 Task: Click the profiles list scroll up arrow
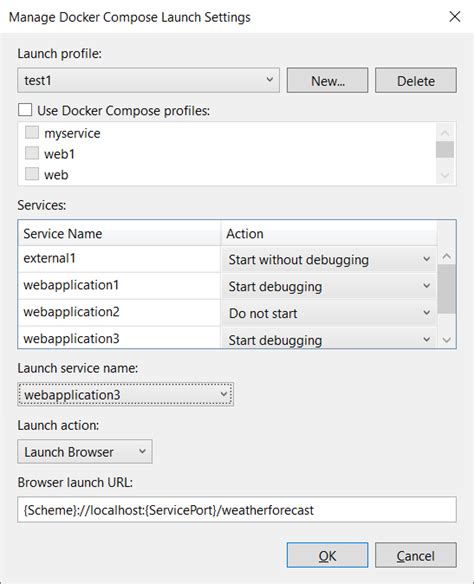[x=445, y=132]
